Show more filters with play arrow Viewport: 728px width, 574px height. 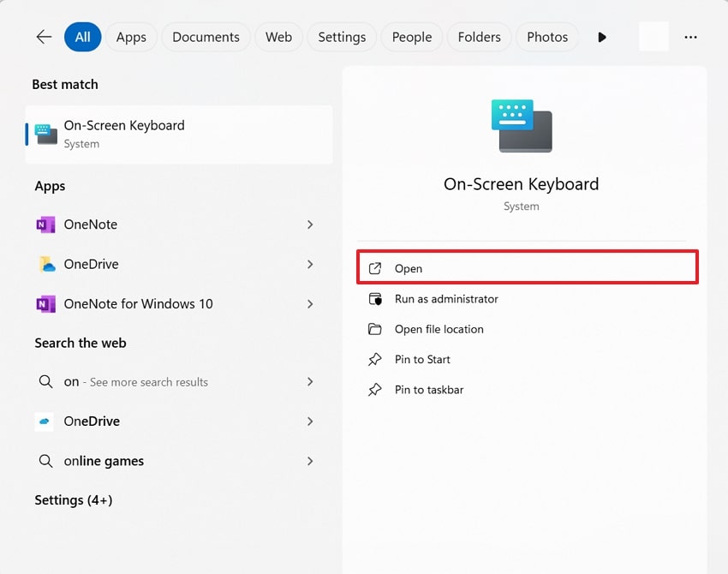click(x=602, y=37)
